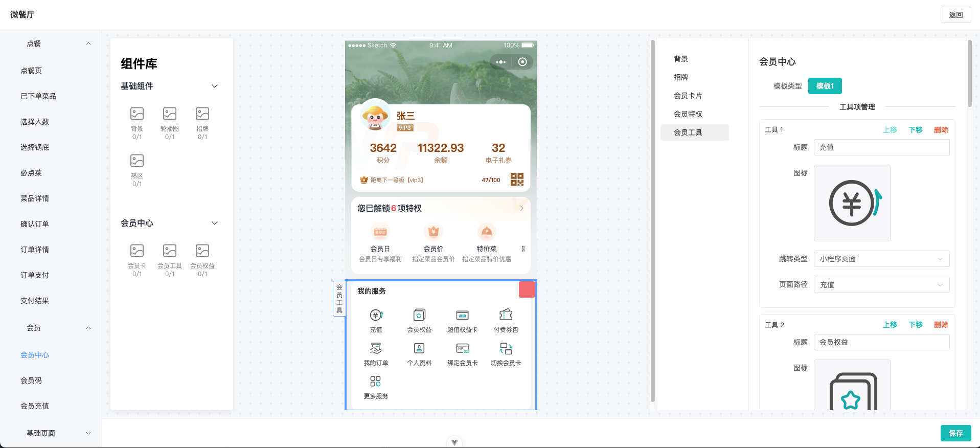980x448 pixels.
Task: Open the 菜品详情 page
Action: (x=35, y=198)
